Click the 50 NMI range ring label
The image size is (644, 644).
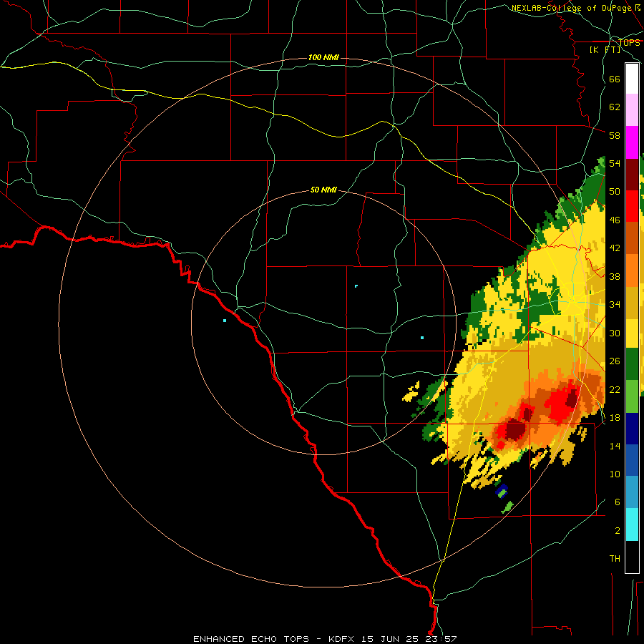click(323, 190)
